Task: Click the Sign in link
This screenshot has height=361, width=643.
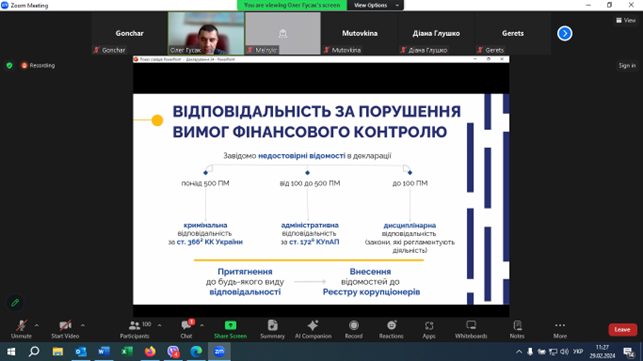Action: coord(627,66)
